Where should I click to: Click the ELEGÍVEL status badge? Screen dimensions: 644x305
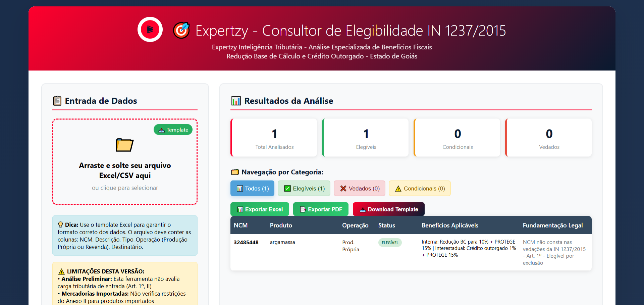[390, 243]
